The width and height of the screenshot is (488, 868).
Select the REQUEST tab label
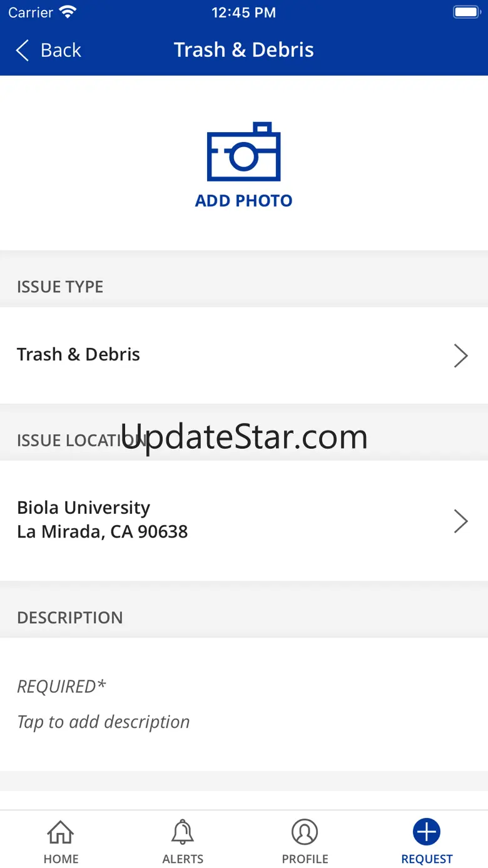427,859
